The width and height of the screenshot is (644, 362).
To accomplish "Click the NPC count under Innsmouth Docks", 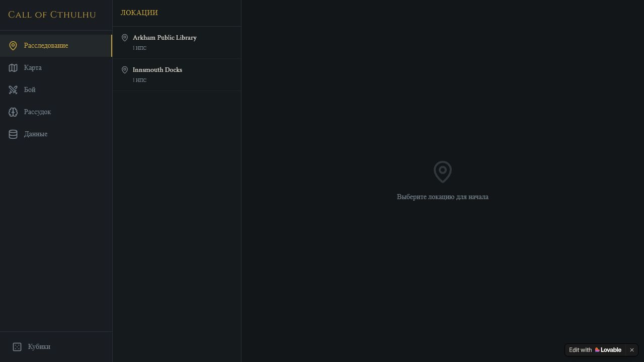I will 140,80.
